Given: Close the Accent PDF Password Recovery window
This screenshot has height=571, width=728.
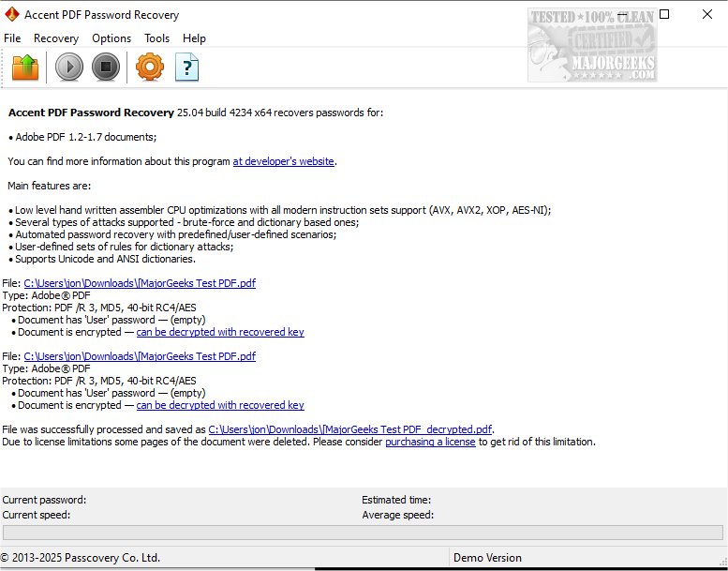Looking at the screenshot, I should [x=707, y=14].
